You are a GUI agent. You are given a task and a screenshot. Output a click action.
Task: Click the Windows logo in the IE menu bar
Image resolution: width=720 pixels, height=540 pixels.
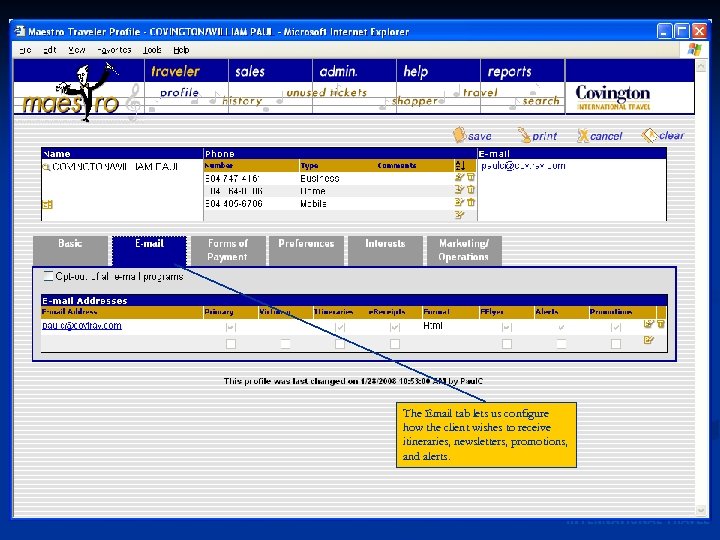tap(694, 50)
